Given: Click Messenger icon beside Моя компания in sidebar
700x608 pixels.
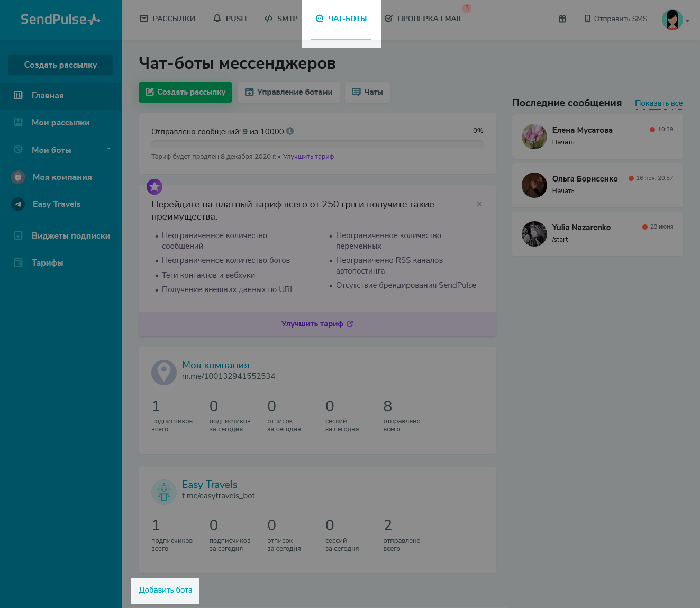Looking at the screenshot, I should [18, 177].
